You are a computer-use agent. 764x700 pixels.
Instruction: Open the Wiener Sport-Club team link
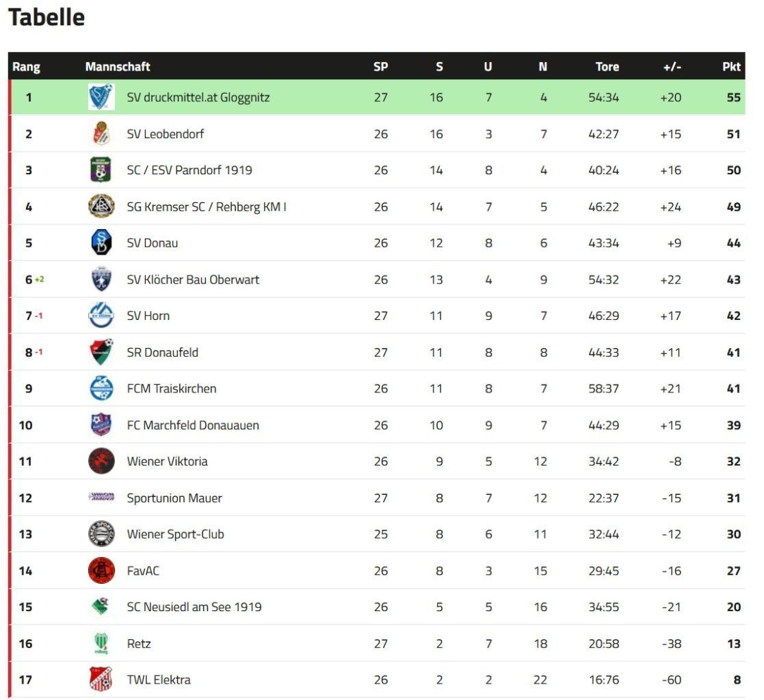click(x=175, y=534)
